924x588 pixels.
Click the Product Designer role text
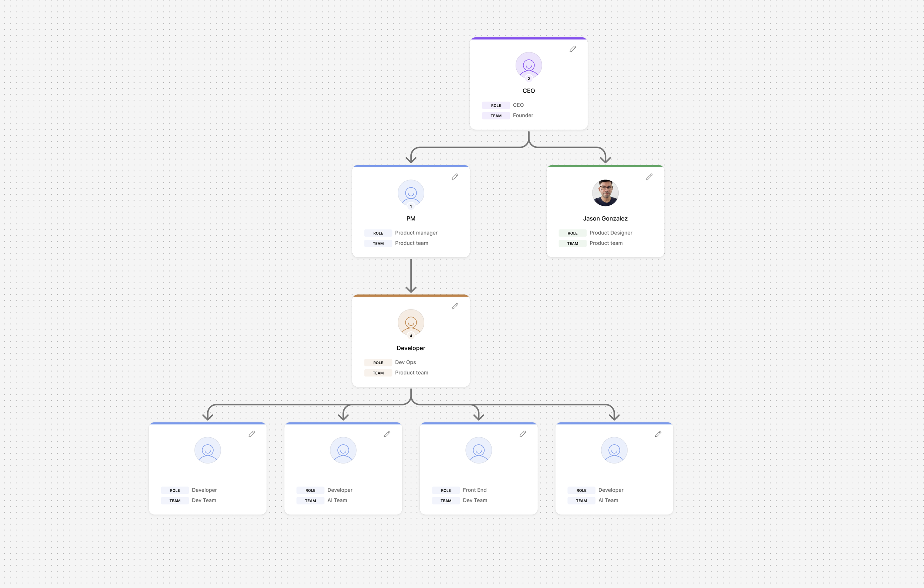[x=611, y=233]
